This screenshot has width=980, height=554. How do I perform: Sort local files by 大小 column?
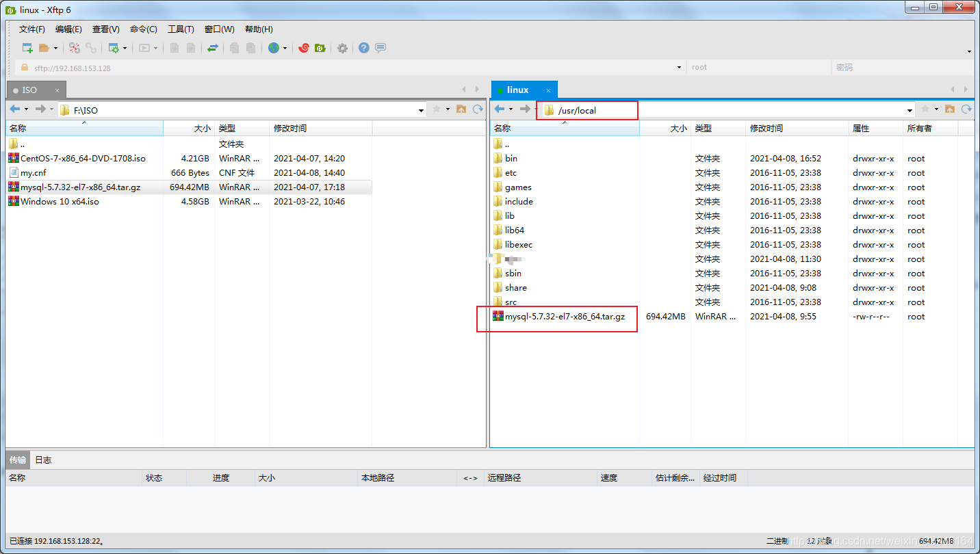coord(189,129)
